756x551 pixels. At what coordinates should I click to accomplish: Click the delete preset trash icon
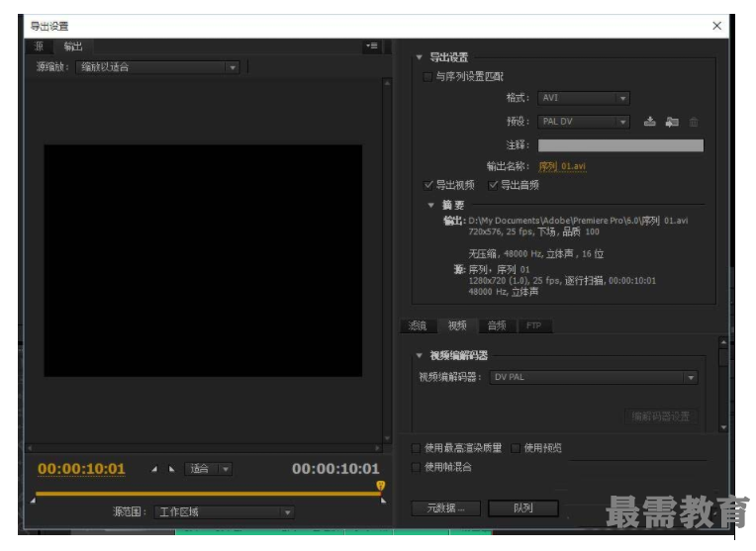[x=694, y=122]
